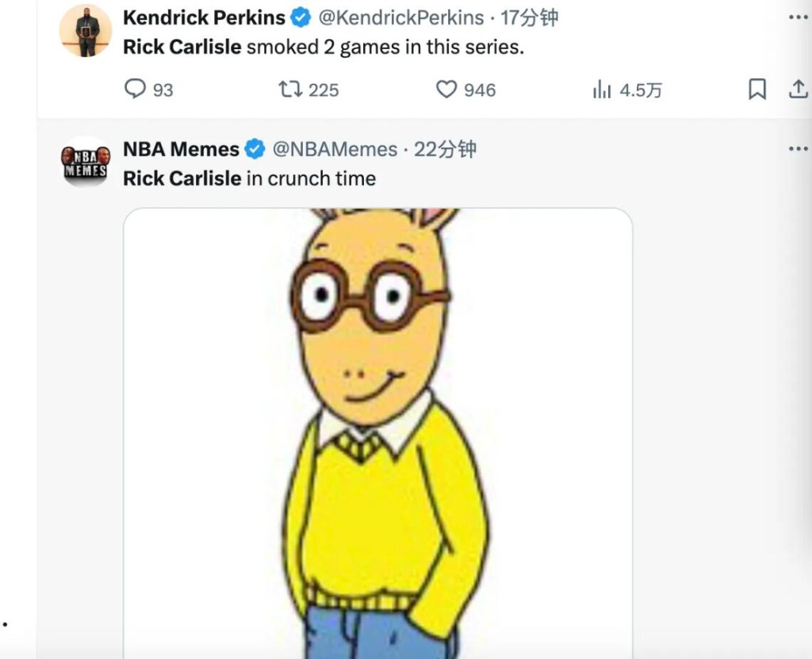Image resolution: width=812 pixels, height=659 pixels.
Task: Open more options on Kendrick Perkins' tweet
Action: (x=798, y=17)
